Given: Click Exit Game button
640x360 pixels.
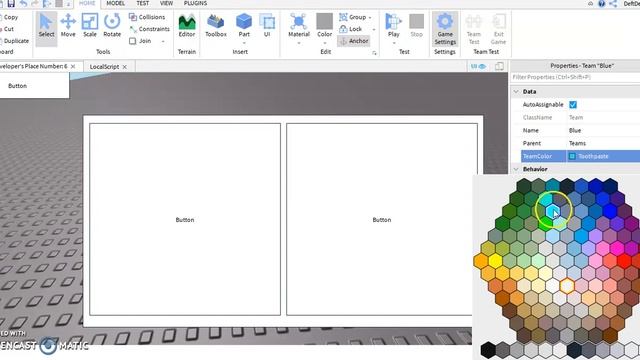Looking at the screenshot, I should [x=498, y=29].
